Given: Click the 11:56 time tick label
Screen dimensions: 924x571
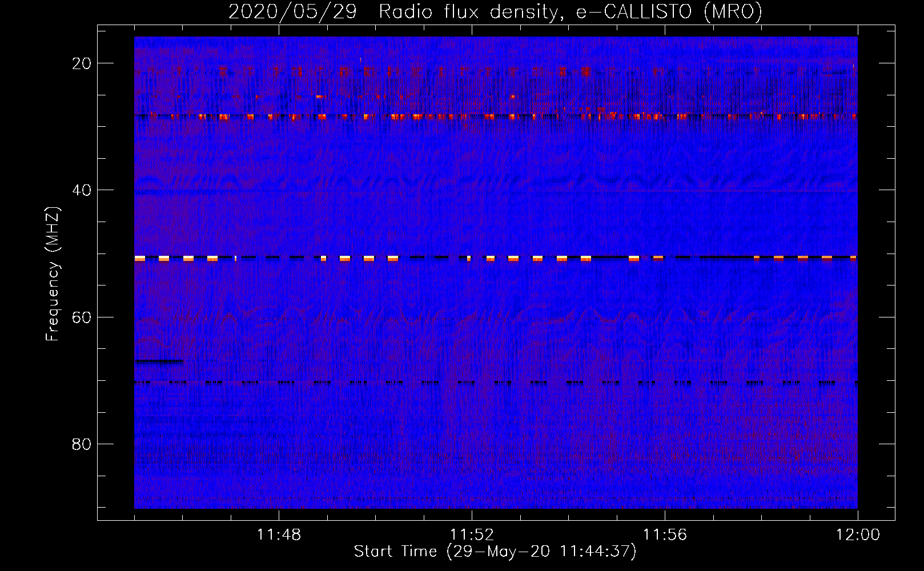Looking at the screenshot, I should (665, 535).
